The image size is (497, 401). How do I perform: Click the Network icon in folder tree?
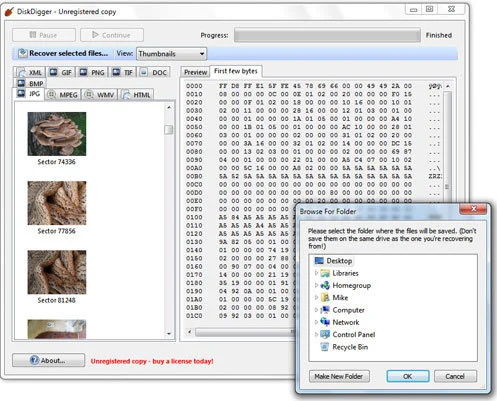[x=325, y=322]
